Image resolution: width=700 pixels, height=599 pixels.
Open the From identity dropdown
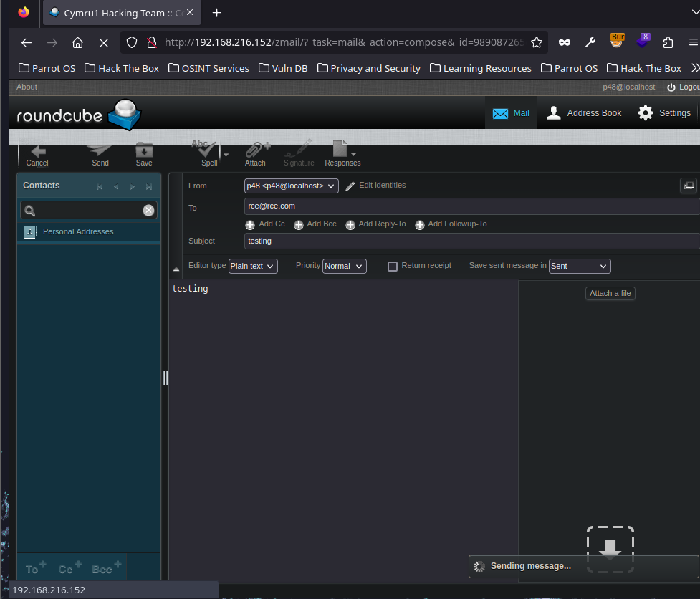pos(291,186)
